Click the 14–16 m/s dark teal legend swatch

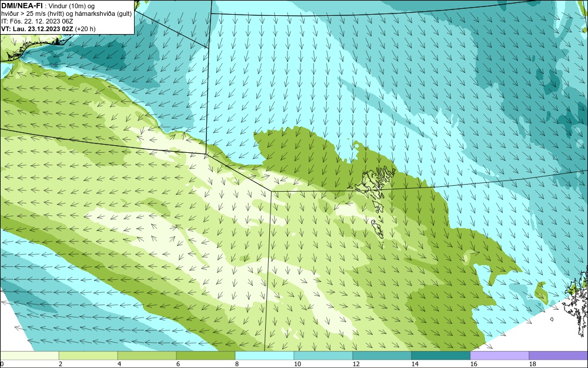pyautogui.click(x=441, y=356)
